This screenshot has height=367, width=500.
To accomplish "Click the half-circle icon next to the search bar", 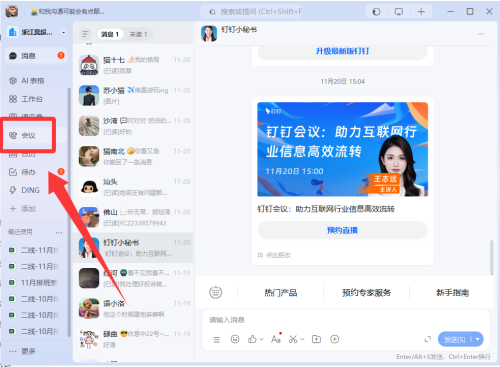I will click(376, 12).
